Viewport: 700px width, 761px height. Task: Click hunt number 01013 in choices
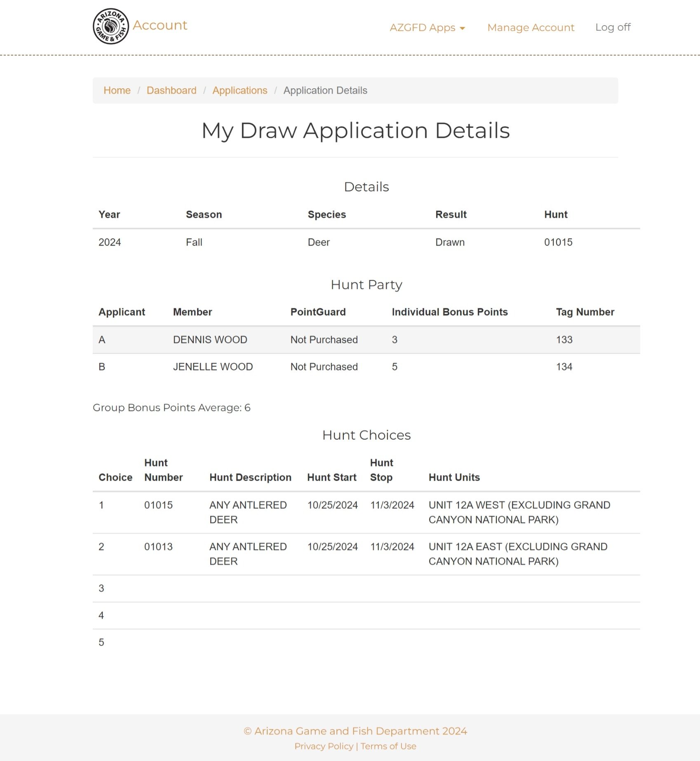tap(158, 547)
